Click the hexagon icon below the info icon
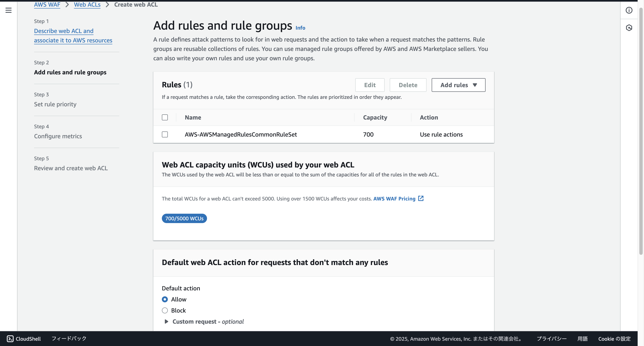Image resolution: width=644 pixels, height=346 pixels. pyautogui.click(x=629, y=28)
